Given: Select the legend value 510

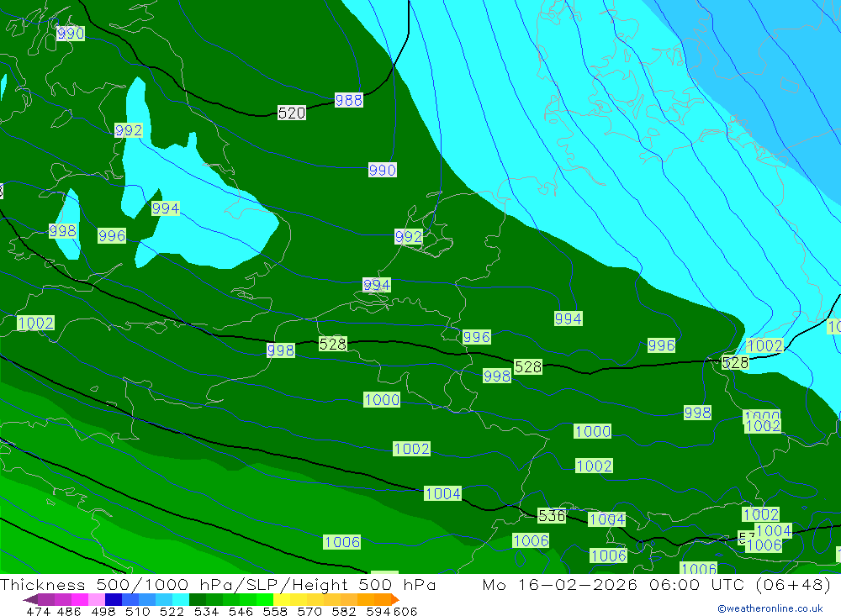Looking at the screenshot, I should [x=137, y=612].
